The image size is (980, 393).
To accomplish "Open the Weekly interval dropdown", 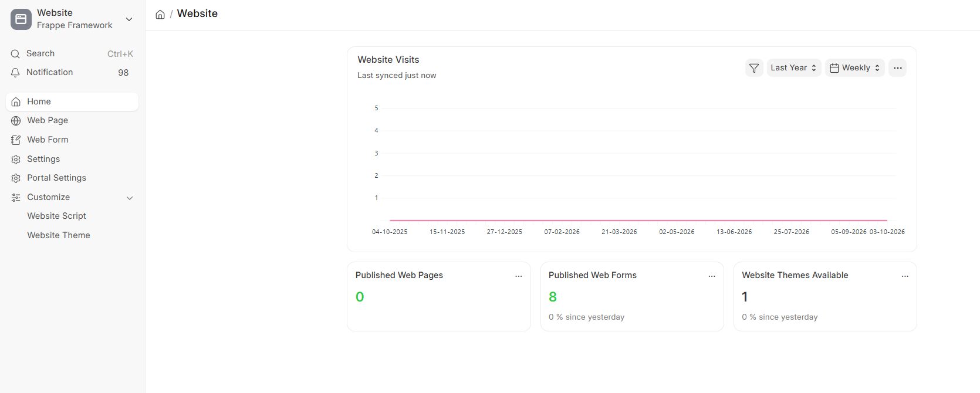I will [x=855, y=68].
